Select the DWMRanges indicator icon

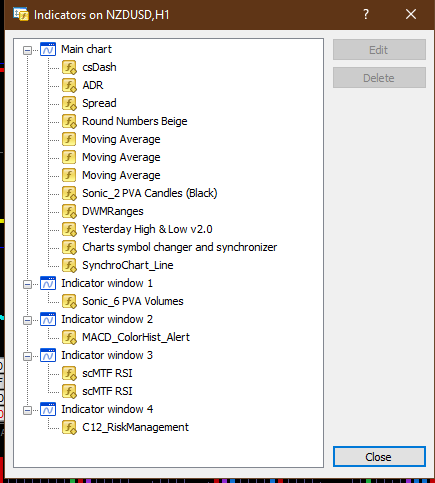69,211
